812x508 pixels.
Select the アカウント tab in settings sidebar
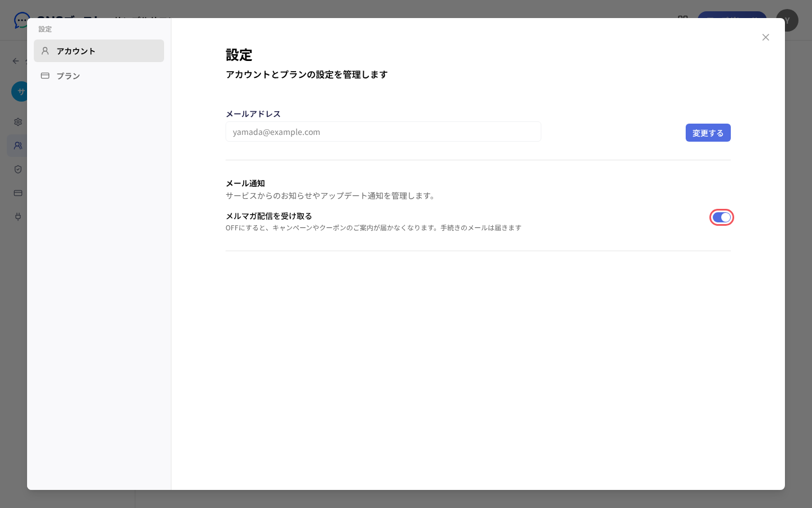[x=99, y=51]
